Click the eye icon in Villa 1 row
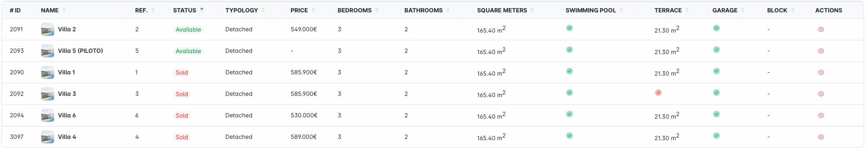This screenshot has width=868, height=148. (x=821, y=72)
